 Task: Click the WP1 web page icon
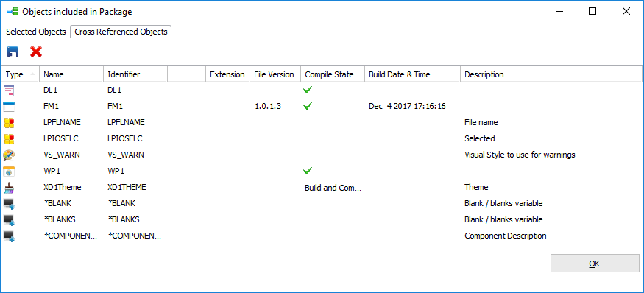coord(9,171)
